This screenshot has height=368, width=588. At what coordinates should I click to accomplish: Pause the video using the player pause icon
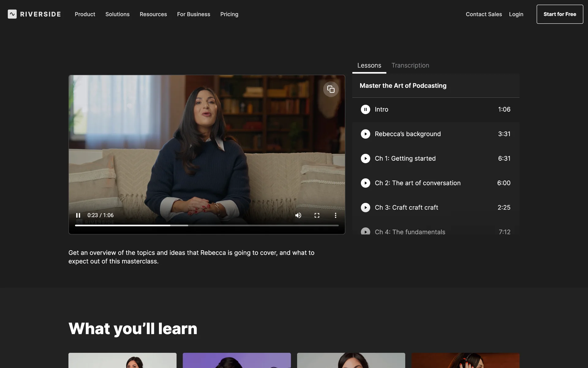click(x=78, y=215)
